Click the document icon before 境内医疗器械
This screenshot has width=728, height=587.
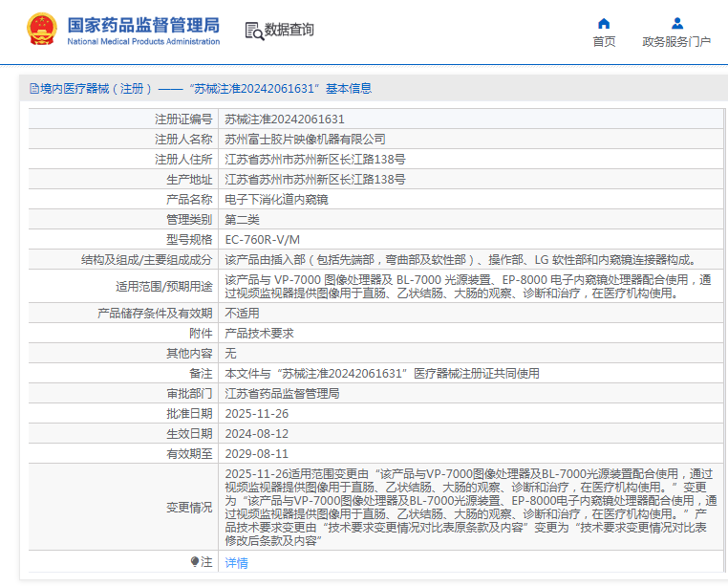pos(33,88)
